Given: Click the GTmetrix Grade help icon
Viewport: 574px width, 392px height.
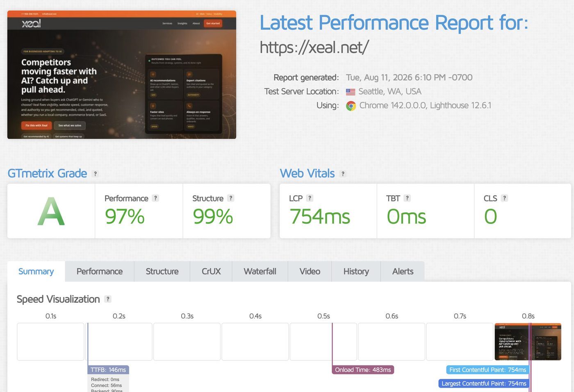Looking at the screenshot, I should coord(95,174).
